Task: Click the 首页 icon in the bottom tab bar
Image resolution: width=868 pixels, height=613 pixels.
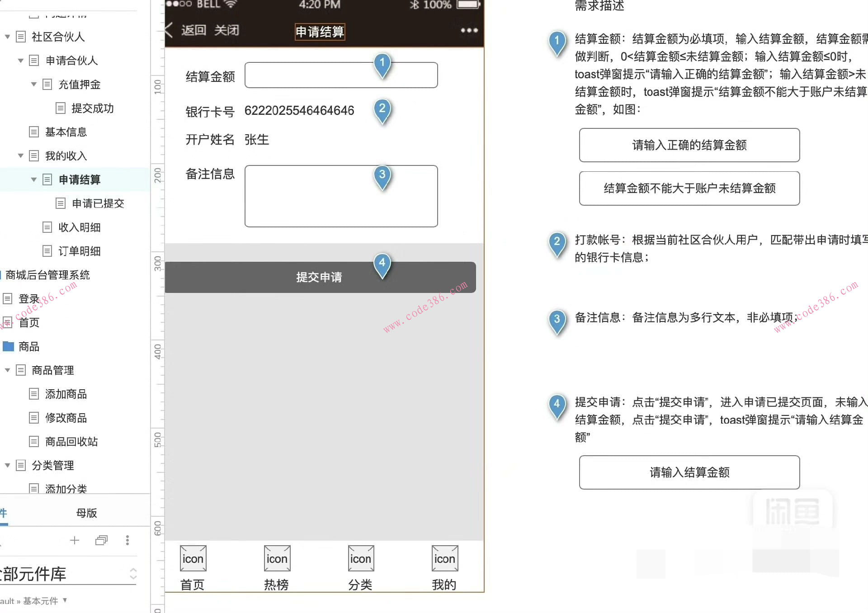Action: (193, 558)
